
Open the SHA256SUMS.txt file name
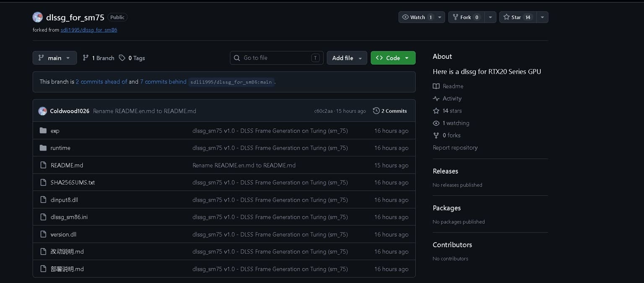73,182
